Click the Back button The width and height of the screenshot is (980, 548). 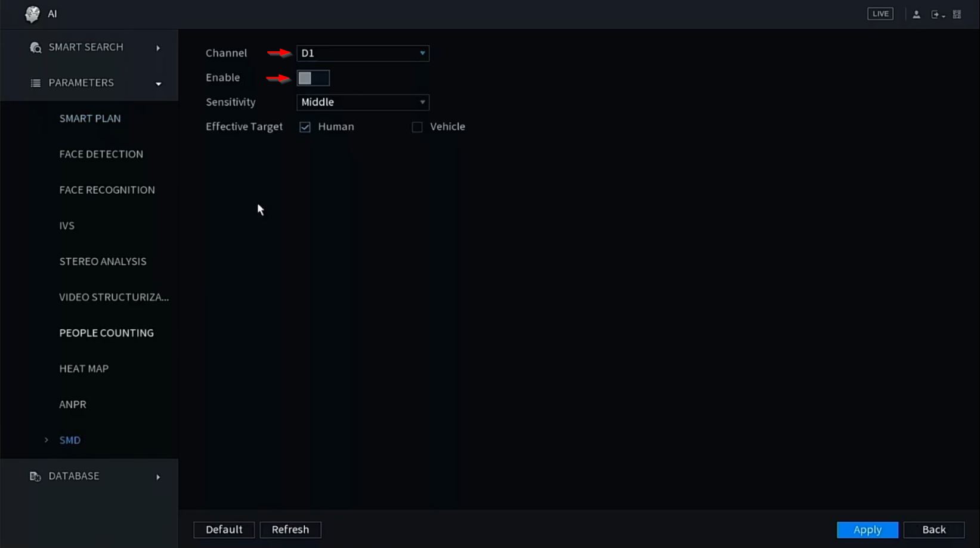pos(934,530)
